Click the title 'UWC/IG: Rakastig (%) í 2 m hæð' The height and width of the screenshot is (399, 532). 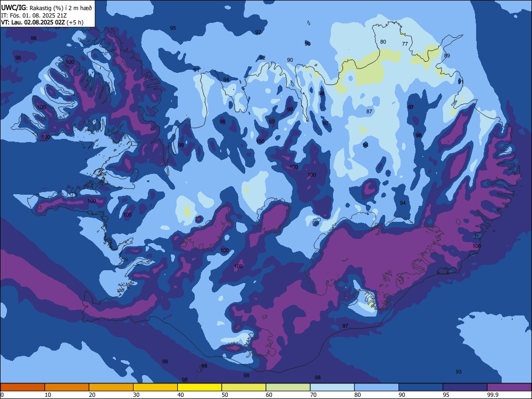coord(46,8)
